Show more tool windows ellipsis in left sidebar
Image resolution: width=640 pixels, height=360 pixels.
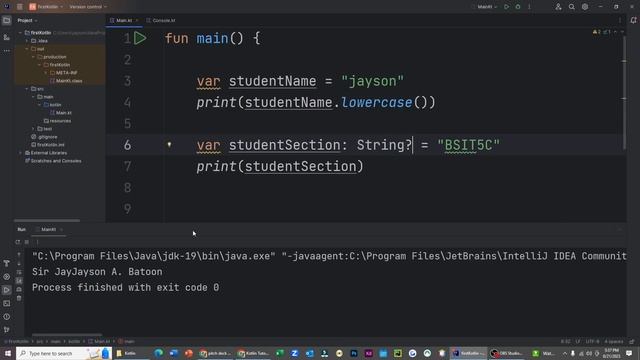pyautogui.click(x=7, y=51)
